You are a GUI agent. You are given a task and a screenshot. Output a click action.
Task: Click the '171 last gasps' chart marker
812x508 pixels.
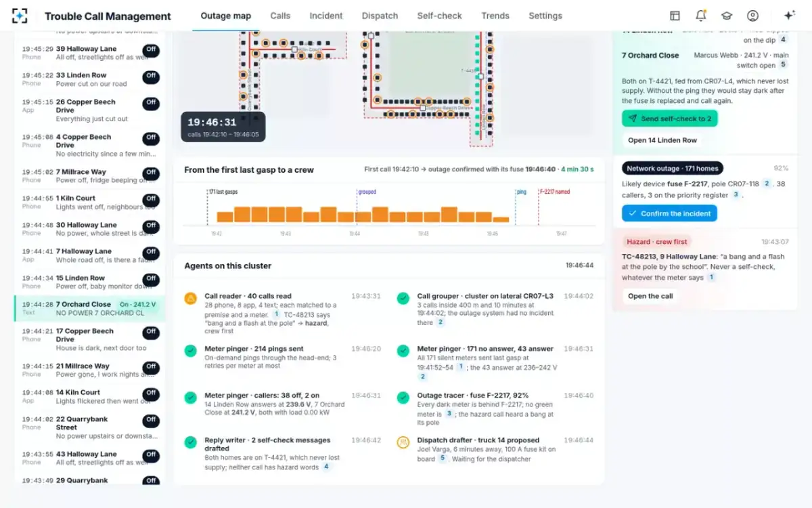(223, 192)
